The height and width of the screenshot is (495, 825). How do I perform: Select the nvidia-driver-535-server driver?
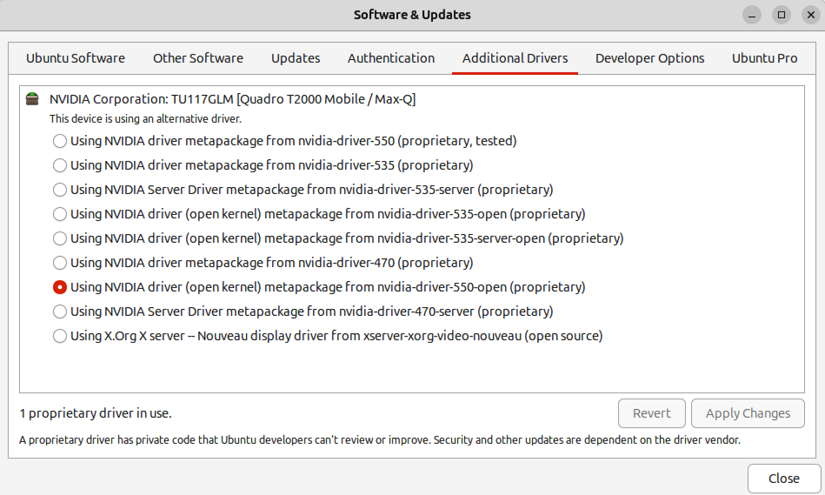pyautogui.click(x=60, y=190)
